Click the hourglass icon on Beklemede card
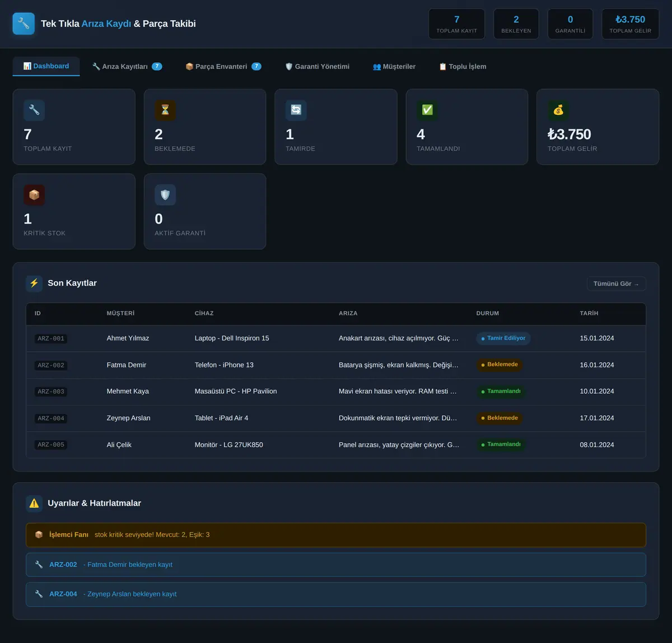The height and width of the screenshot is (643, 672). pos(165,110)
